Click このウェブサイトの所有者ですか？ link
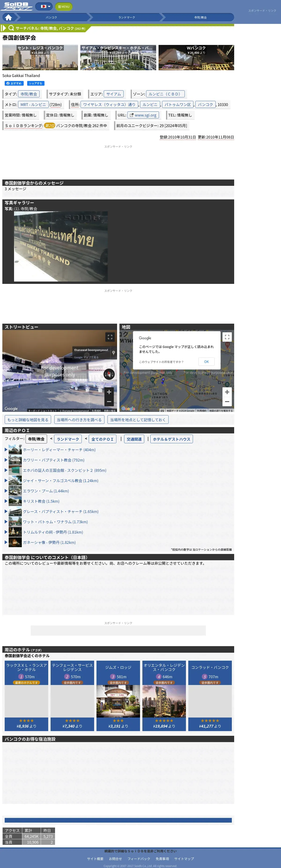Image resolution: width=281 pixels, height=868 pixels. [161, 362]
